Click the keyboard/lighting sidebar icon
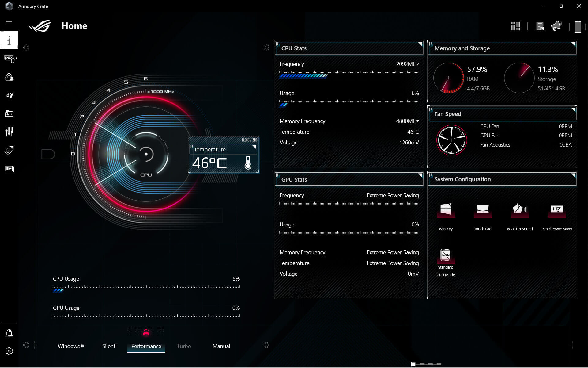Viewport: 588px width, 368px height. click(x=9, y=59)
